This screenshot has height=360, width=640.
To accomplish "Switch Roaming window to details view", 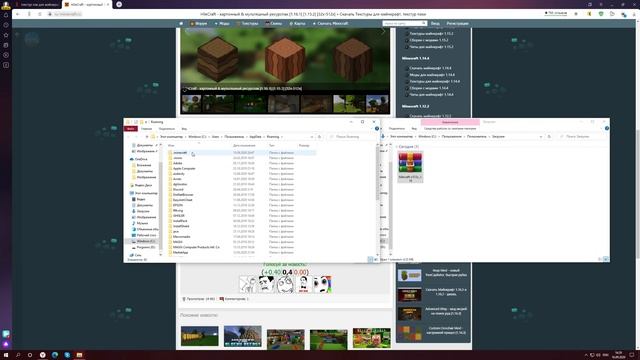I will (371, 259).
